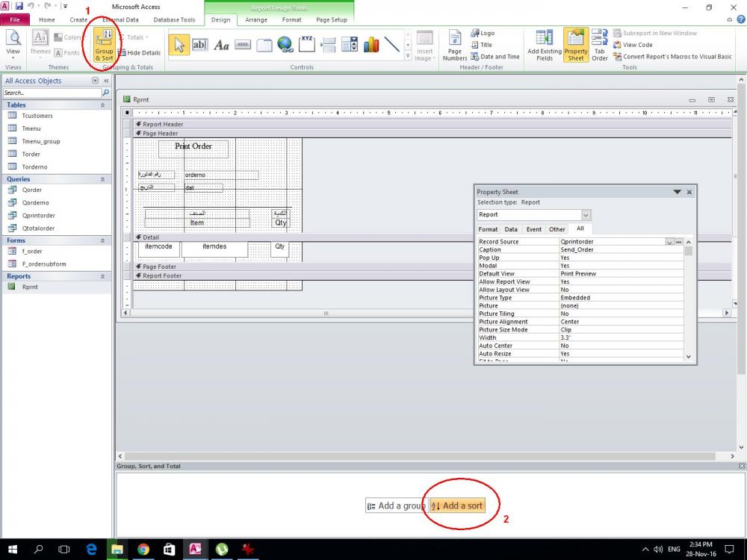747x560 pixels.
Task: Toggle the Property Sheet ribbon button
Action: (x=575, y=46)
